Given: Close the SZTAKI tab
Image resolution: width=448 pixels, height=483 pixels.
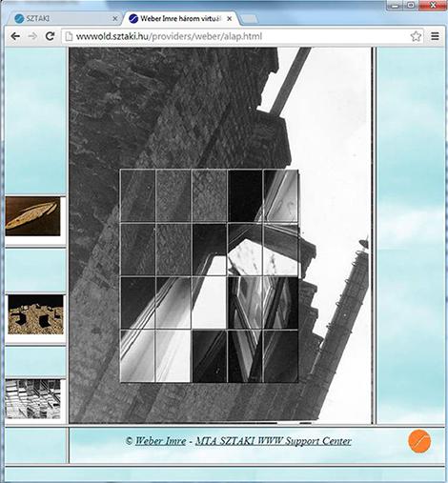Looking at the screenshot, I should (x=115, y=19).
